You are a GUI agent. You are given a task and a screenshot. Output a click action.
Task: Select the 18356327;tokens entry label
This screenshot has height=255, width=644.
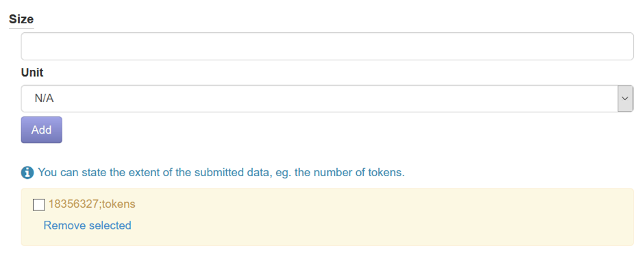92,204
